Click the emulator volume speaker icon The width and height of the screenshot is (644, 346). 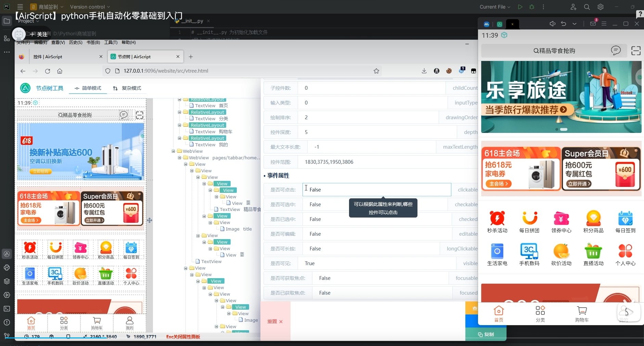(x=552, y=24)
